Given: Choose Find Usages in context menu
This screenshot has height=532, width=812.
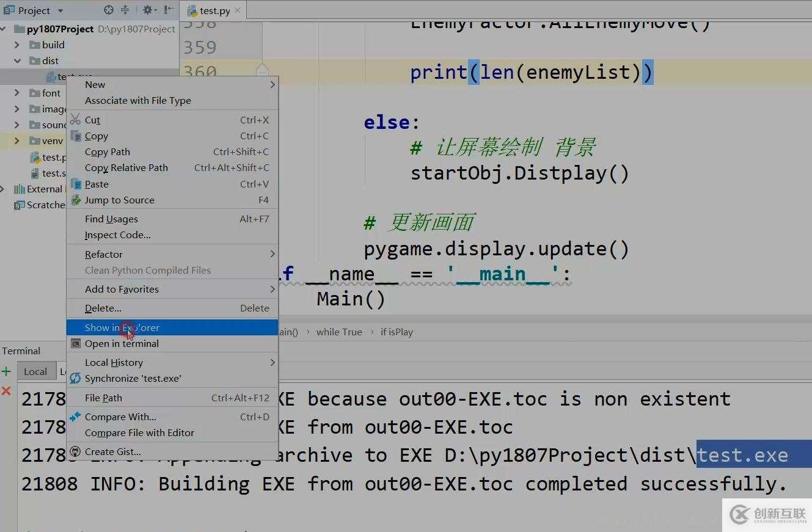Looking at the screenshot, I should click(172, 219).
